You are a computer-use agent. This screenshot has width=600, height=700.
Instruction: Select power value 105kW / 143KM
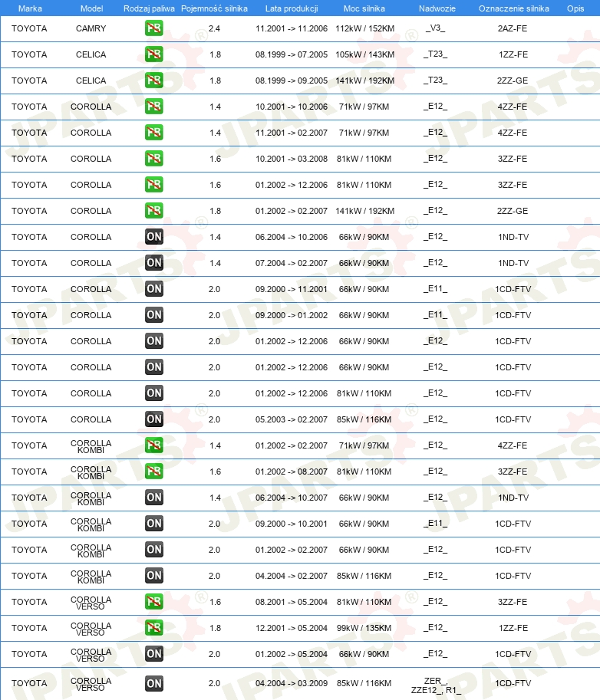tap(365, 54)
